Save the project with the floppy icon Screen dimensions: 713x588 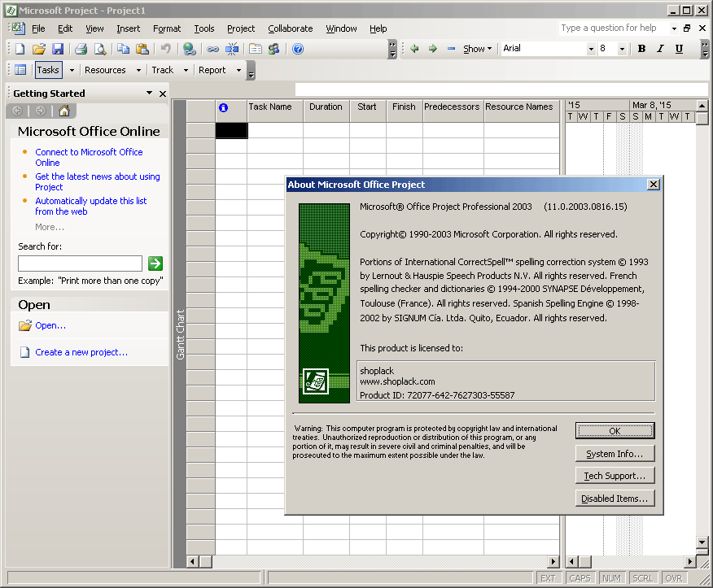point(58,49)
